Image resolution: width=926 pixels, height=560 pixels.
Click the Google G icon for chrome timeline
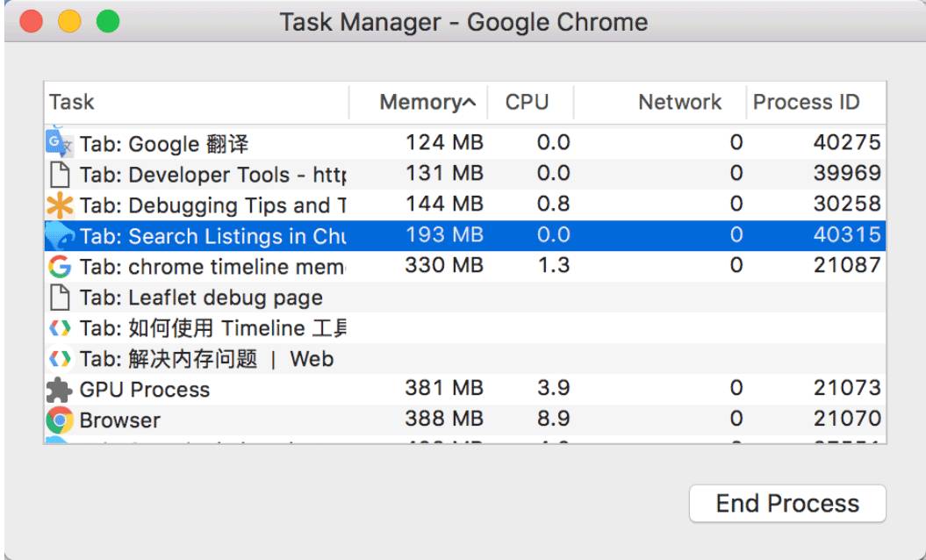click(x=58, y=267)
